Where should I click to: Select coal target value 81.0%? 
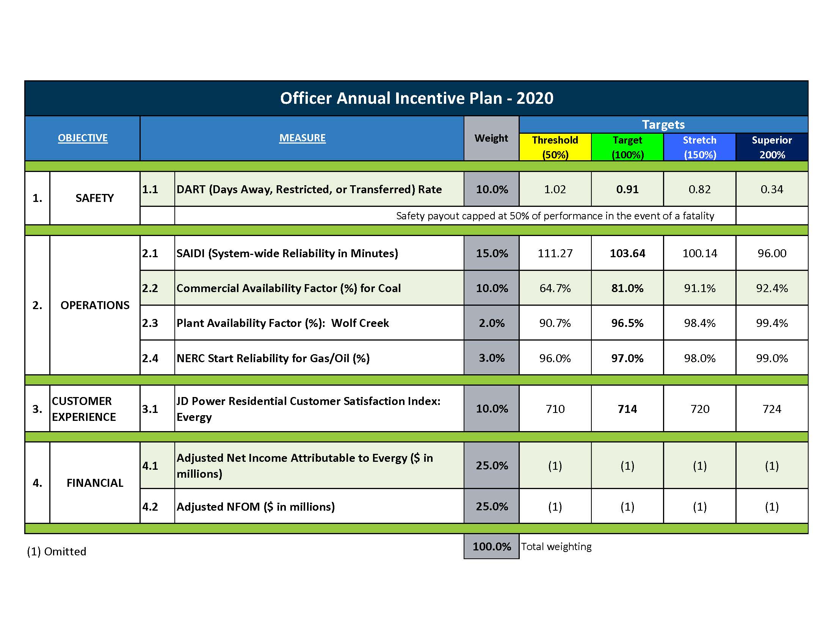pos(627,288)
